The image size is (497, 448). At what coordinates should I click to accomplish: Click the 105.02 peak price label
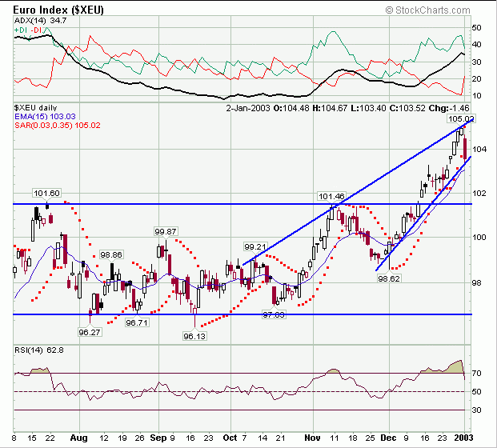tap(460, 119)
